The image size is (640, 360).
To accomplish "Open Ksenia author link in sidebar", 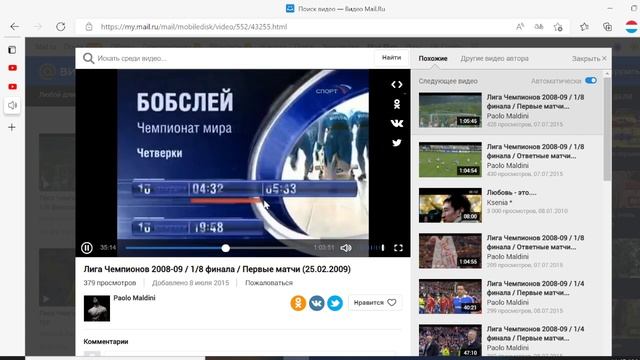I will pyautogui.click(x=499, y=202).
